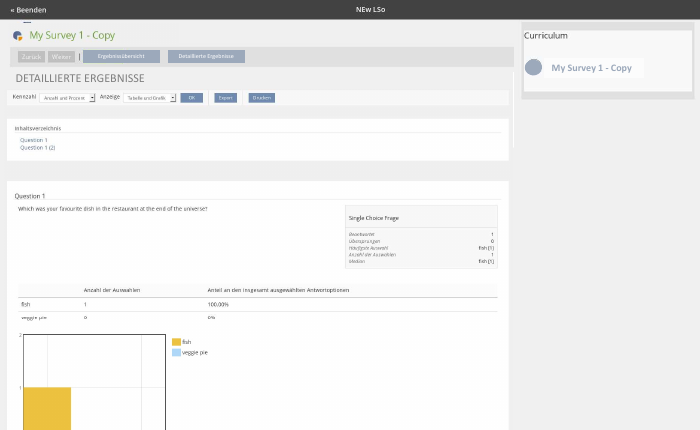Jump to Question 1 (2) in the contents
Screen dimensions: 700x430
pos(37,147)
